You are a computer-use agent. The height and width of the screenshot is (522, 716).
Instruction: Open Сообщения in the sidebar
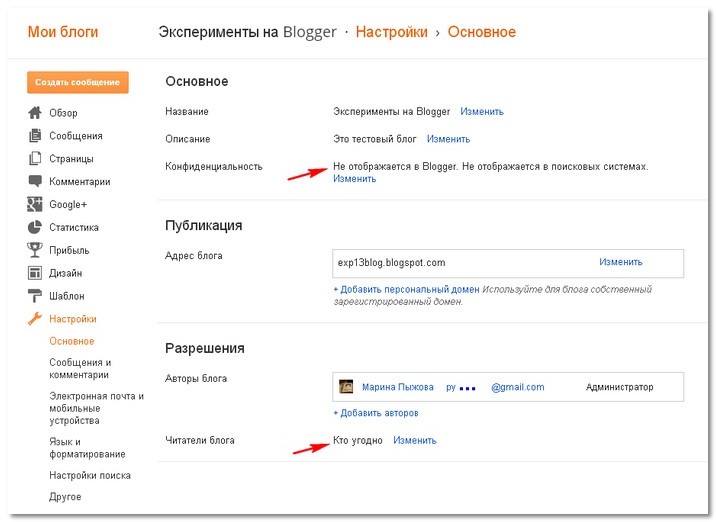click(x=76, y=136)
